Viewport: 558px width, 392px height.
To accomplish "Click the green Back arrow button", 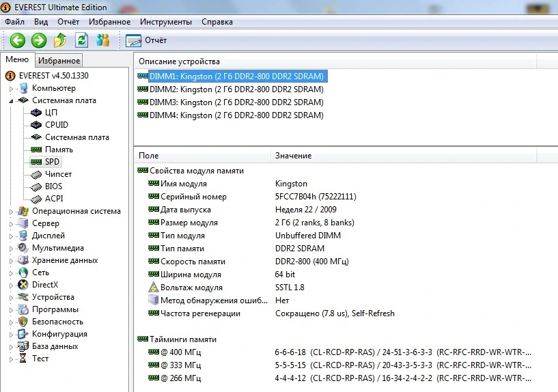I will pyautogui.click(x=18, y=40).
